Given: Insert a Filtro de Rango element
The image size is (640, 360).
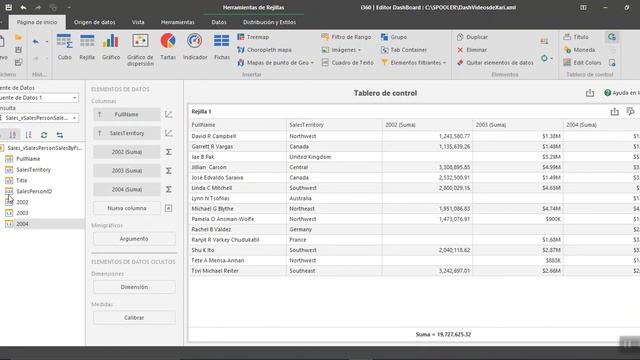Looking at the screenshot, I should point(346,37).
